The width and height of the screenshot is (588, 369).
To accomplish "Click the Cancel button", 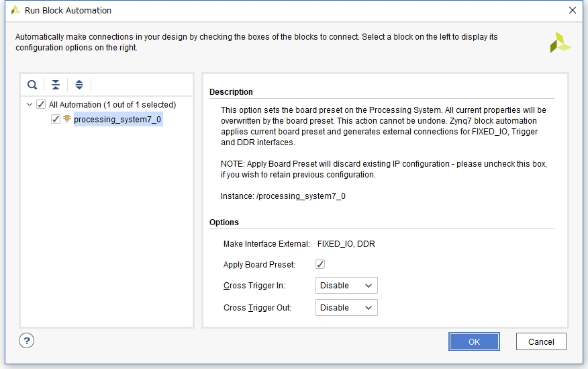I will tap(541, 341).
